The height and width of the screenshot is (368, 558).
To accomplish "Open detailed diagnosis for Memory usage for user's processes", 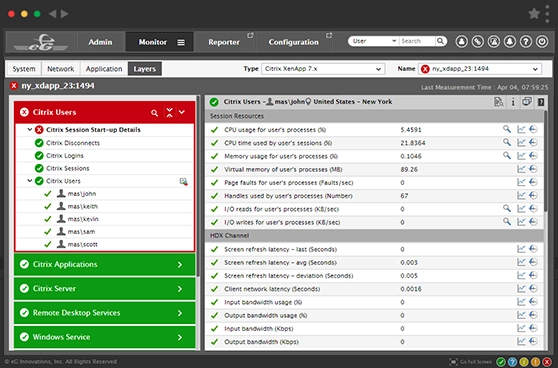I will [507, 155].
